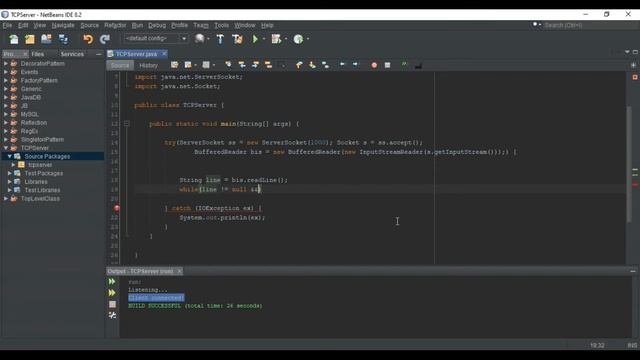Click the Re-run with different parameters icon in Output
This screenshot has width=640, height=360.
(112, 293)
